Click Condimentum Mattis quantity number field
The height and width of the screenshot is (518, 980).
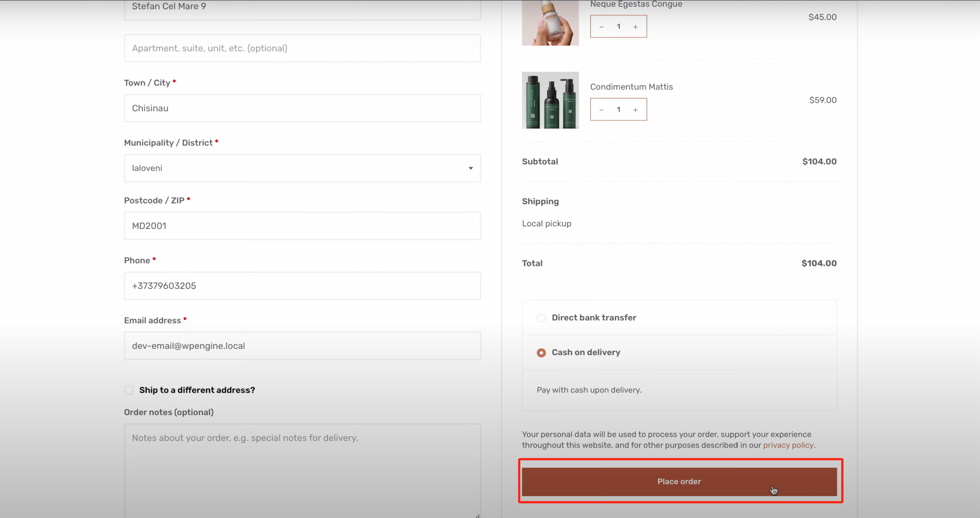point(619,110)
